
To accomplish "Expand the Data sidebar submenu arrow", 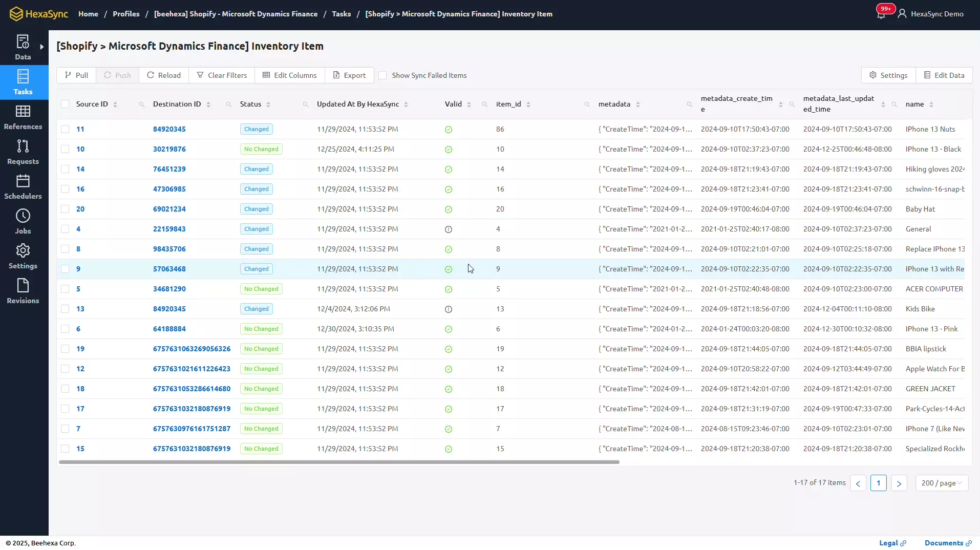I will (x=42, y=47).
